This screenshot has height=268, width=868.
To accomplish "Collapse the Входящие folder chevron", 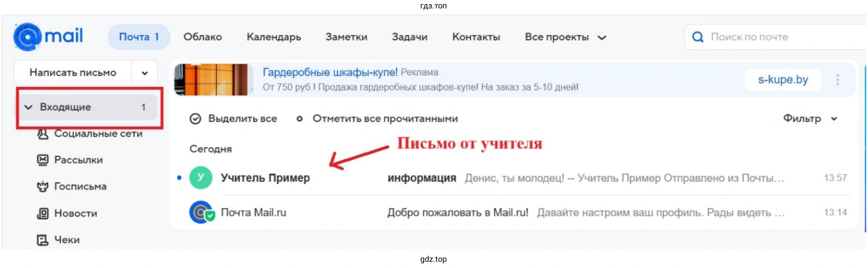I will tap(28, 107).
